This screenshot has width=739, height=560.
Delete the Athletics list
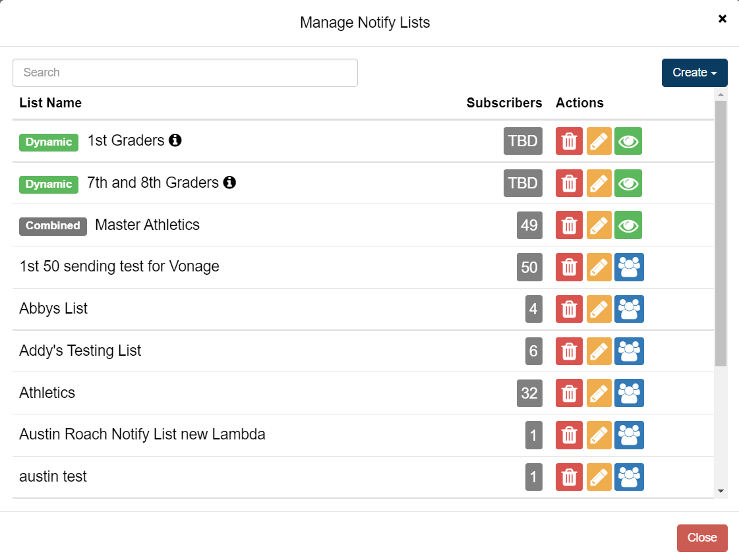click(x=569, y=393)
